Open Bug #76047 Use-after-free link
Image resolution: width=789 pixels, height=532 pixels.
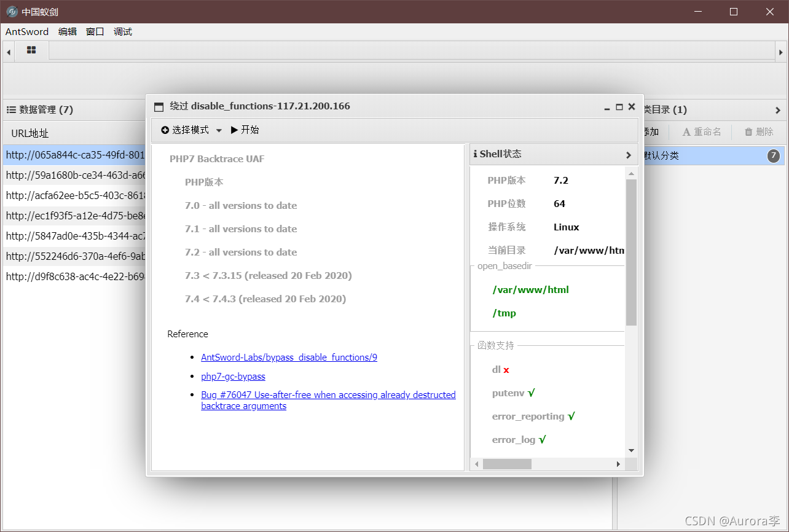(x=328, y=400)
